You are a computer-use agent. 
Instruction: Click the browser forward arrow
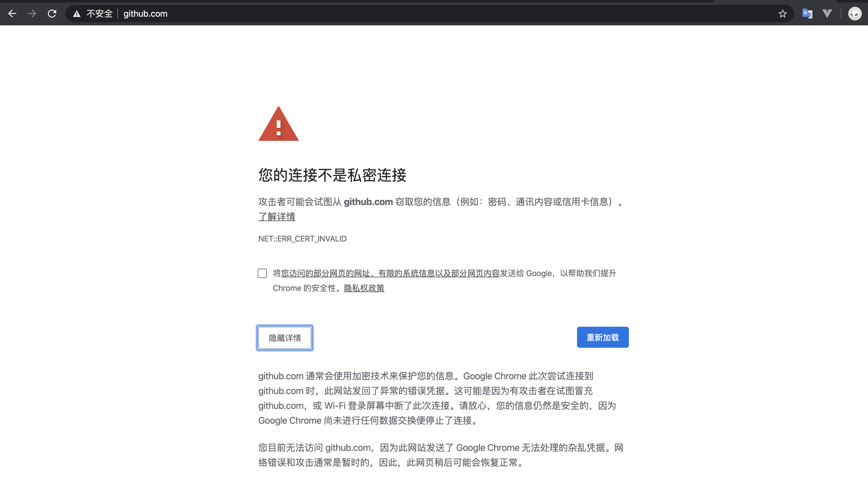tap(32, 14)
